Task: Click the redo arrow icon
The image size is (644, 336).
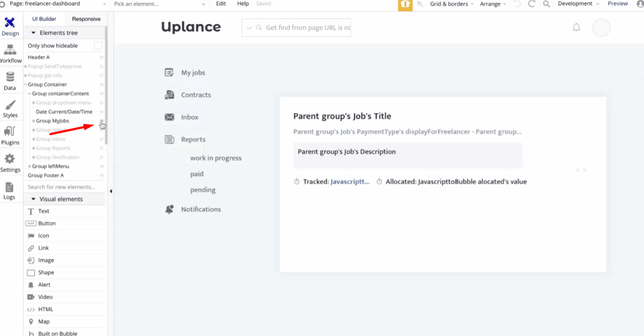Action: pos(531,4)
